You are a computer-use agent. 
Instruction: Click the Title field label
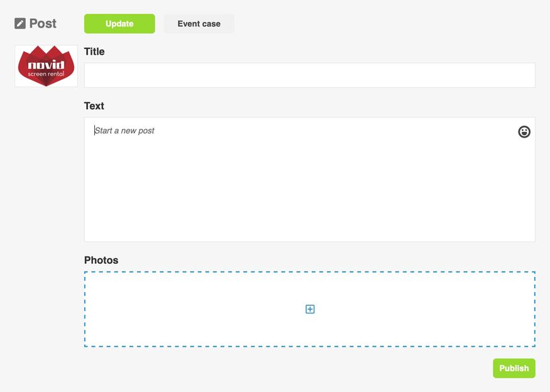[94, 52]
